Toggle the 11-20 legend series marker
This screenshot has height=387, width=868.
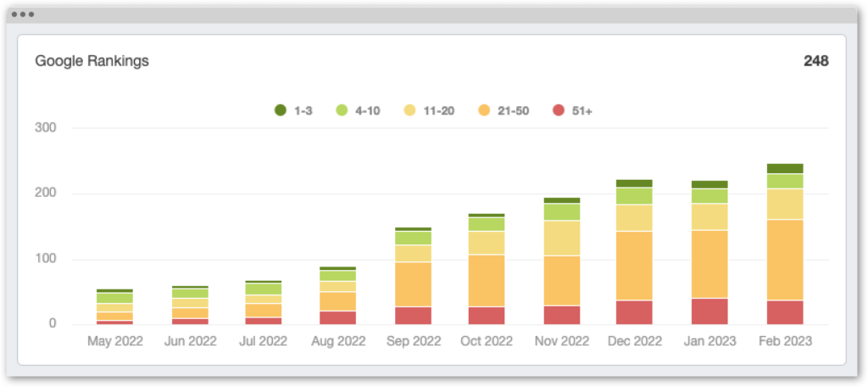(x=409, y=110)
